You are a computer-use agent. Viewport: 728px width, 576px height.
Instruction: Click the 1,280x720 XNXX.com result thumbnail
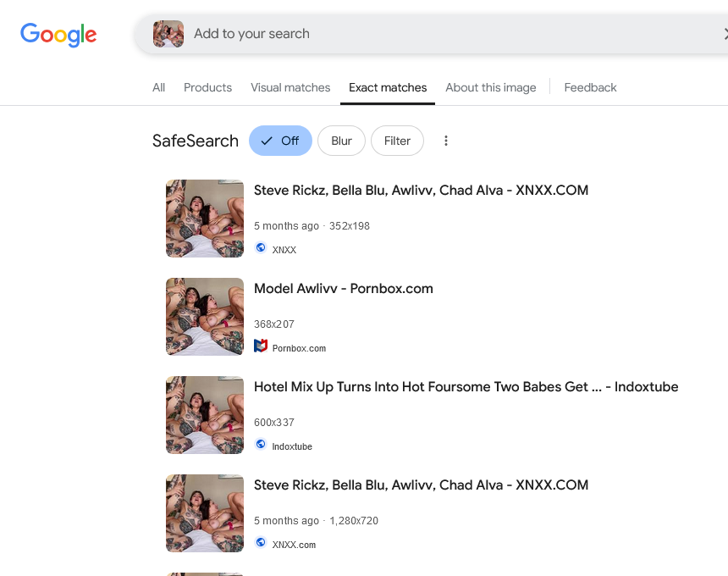tap(205, 513)
